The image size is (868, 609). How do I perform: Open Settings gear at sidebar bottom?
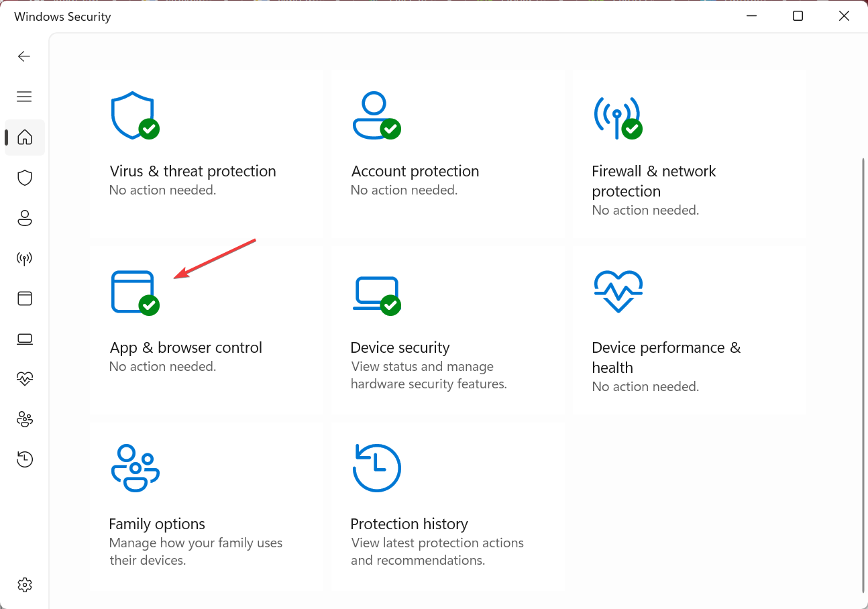[25, 585]
